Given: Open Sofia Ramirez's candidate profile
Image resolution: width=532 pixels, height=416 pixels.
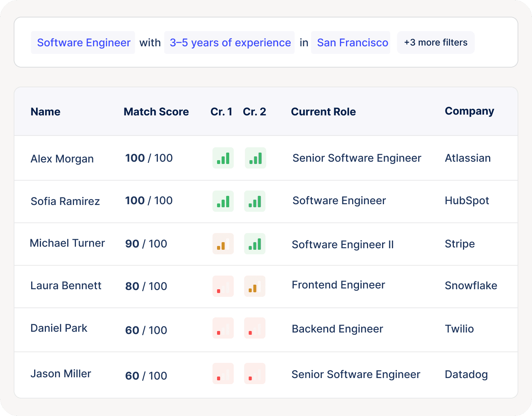Looking at the screenshot, I should coord(65,201).
